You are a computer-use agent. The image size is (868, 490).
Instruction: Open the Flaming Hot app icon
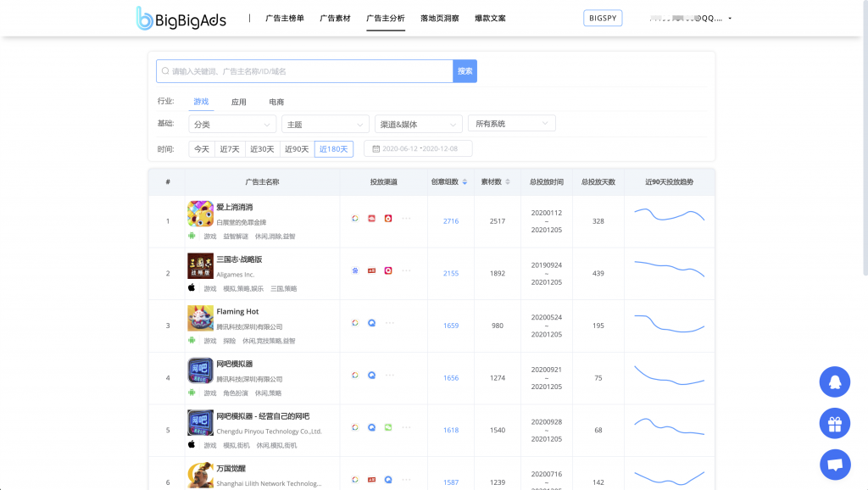click(200, 319)
